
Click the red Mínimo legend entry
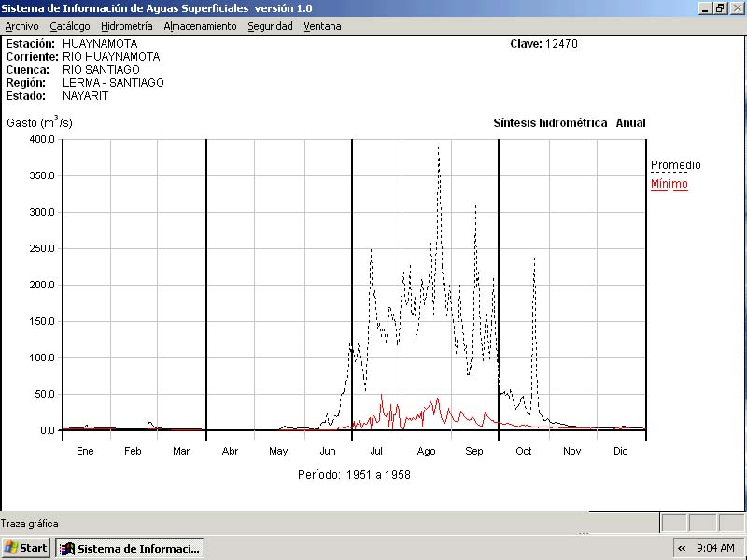tap(669, 184)
